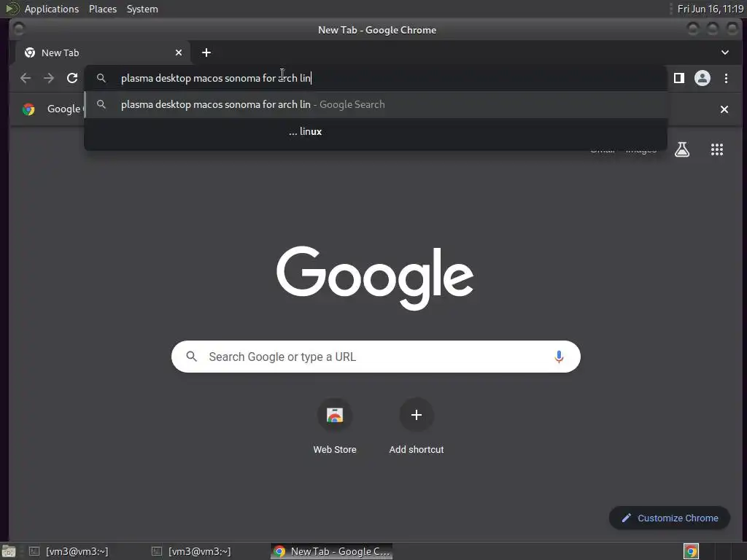Select the New Tab - Google Chrome taskbar item
This screenshot has height=560, width=747.
pos(332,551)
